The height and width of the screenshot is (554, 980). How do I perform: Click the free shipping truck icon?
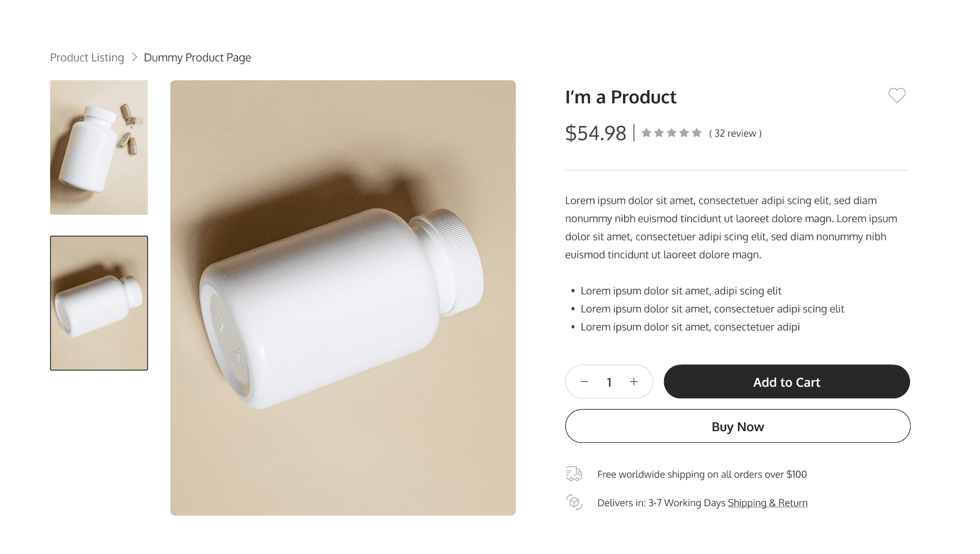[574, 474]
